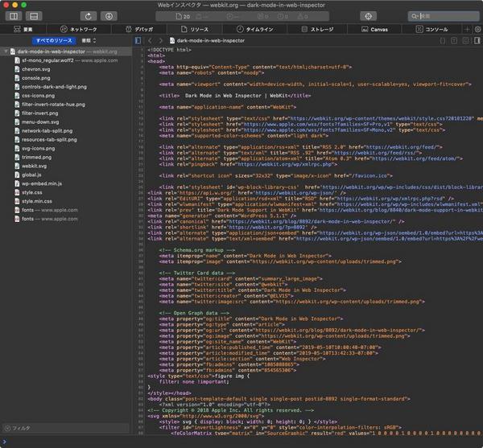
Task: Toggle pretty print with the braces icon
Action: pyautogui.click(x=443, y=40)
